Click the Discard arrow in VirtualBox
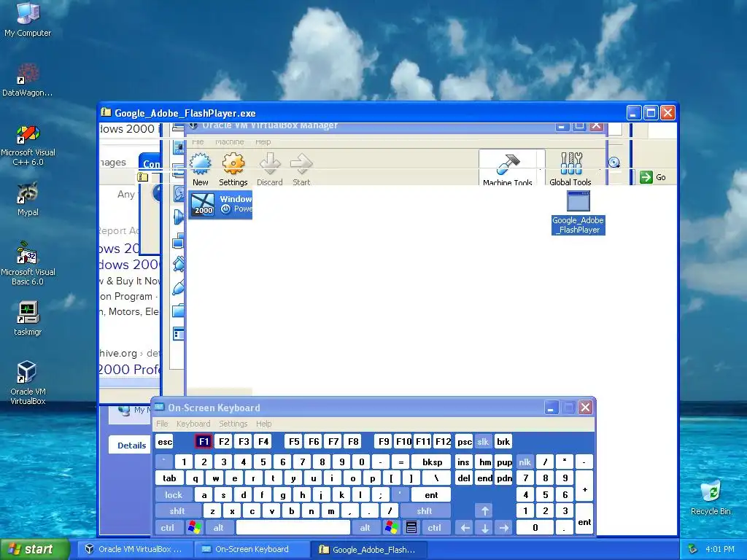This screenshot has height=560, width=747. [x=270, y=169]
